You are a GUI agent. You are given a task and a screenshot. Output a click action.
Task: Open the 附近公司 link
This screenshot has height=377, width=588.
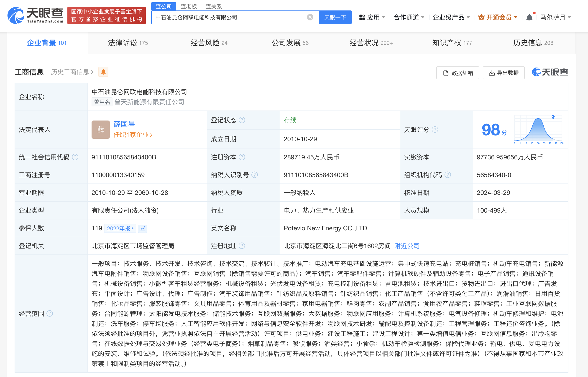pyautogui.click(x=407, y=246)
